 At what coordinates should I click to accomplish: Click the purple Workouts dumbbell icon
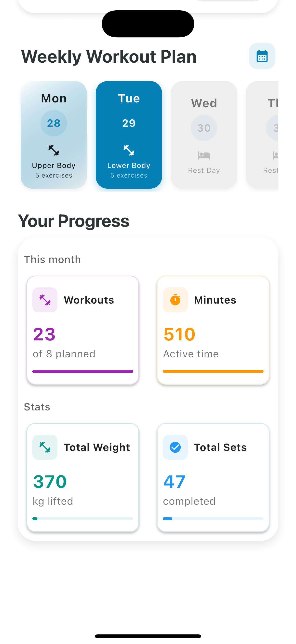[x=45, y=300]
